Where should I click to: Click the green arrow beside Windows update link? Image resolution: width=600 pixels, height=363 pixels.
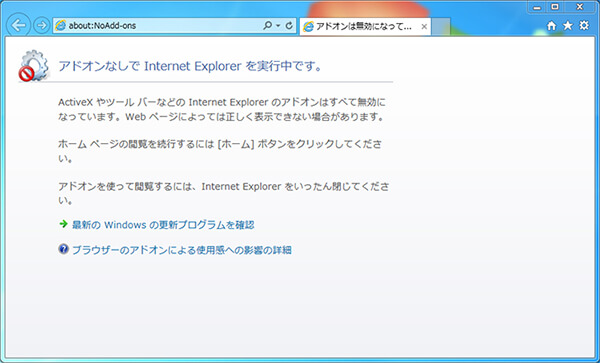[64, 224]
